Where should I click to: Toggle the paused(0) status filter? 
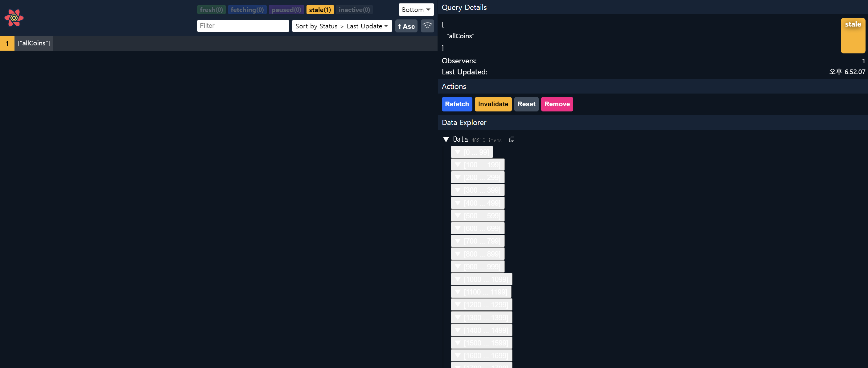click(x=286, y=10)
